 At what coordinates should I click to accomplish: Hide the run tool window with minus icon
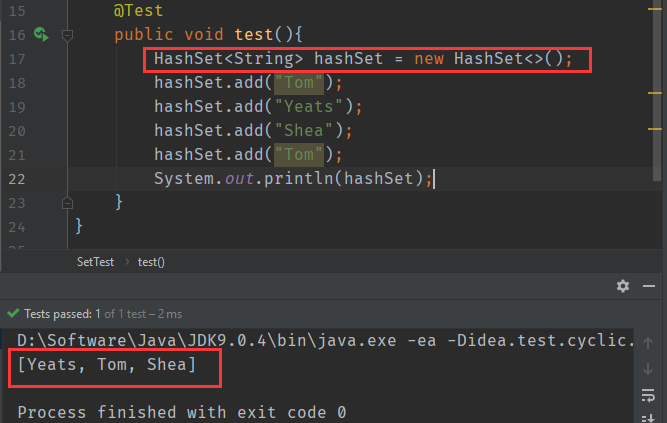tap(649, 286)
